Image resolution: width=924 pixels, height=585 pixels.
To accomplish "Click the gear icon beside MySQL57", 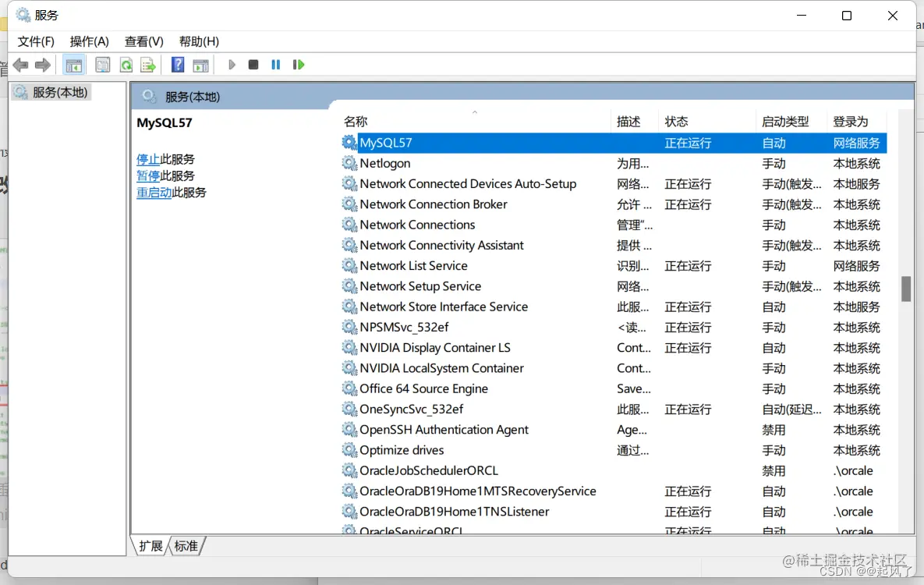I will (x=349, y=143).
